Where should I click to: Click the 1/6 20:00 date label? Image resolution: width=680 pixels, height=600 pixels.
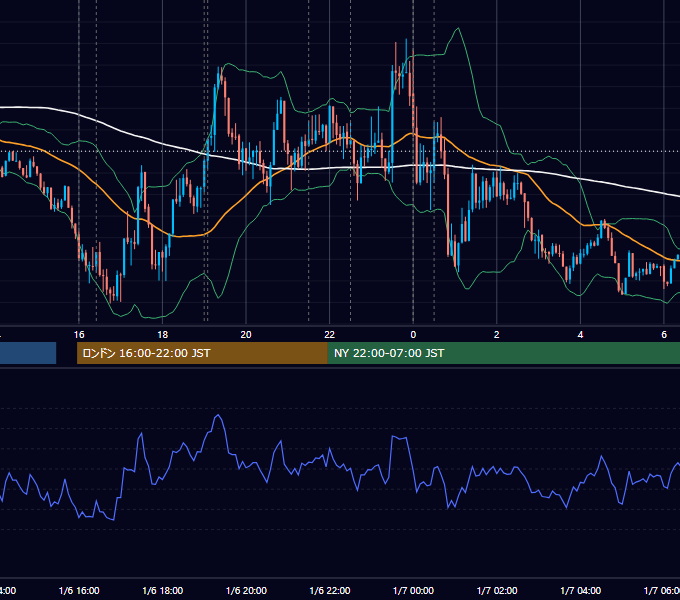(x=246, y=591)
